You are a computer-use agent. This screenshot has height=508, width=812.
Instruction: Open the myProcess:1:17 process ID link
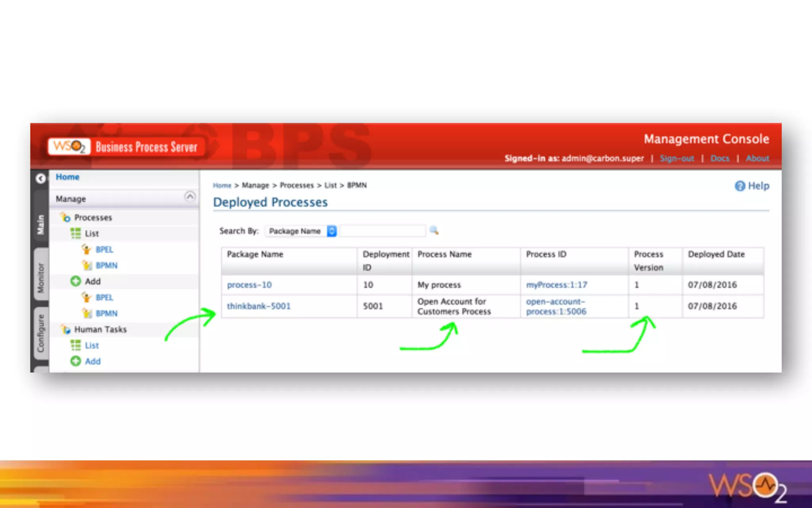(557, 285)
